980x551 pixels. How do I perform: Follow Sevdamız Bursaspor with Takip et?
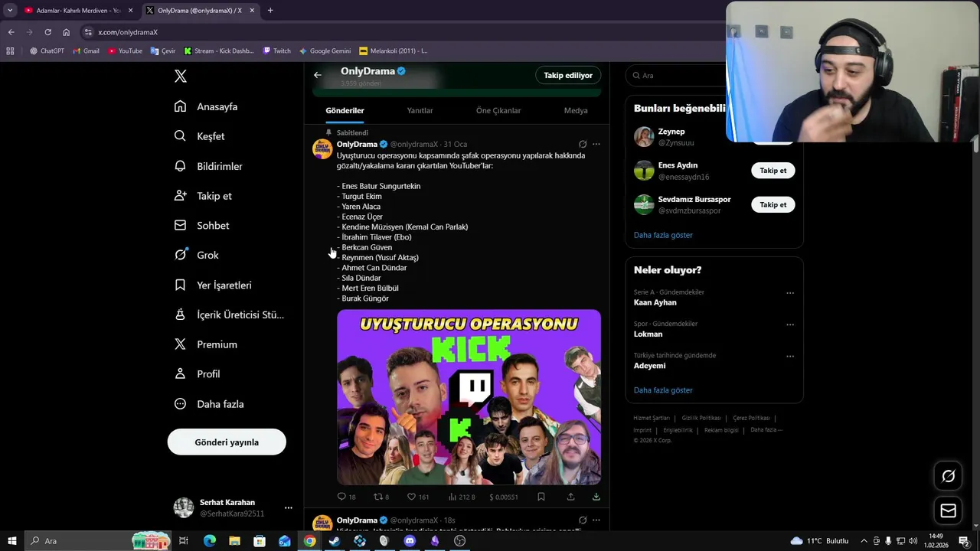coord(773,204)
